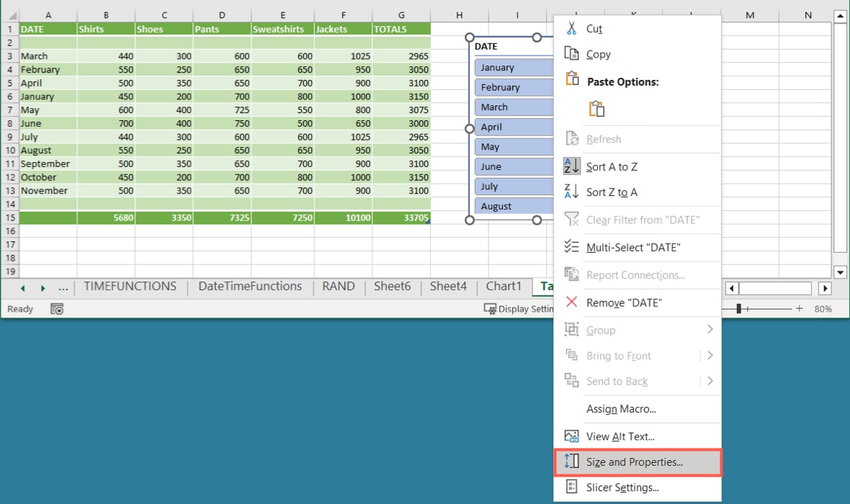850x504 pixels.
Task: Click the View Alt Text icon
Action: [571, 436]
